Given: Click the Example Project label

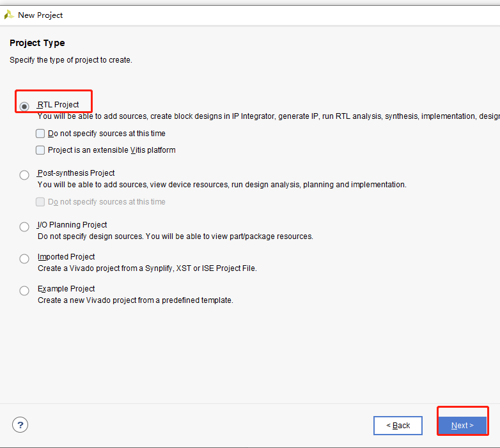Looking at the screenshot, I should [66, 288].
